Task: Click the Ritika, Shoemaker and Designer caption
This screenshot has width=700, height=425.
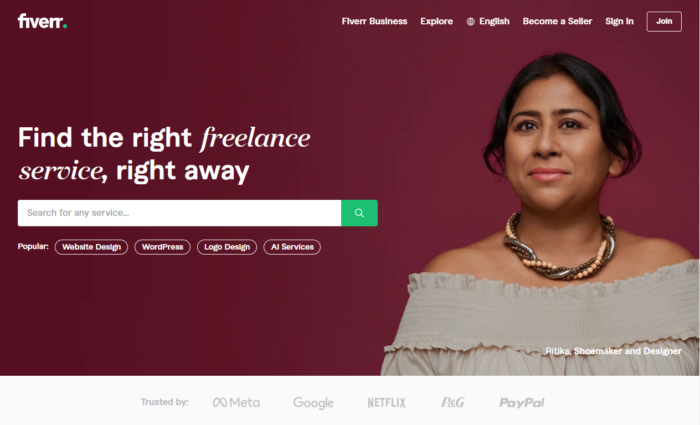Action: click(613, 351)
